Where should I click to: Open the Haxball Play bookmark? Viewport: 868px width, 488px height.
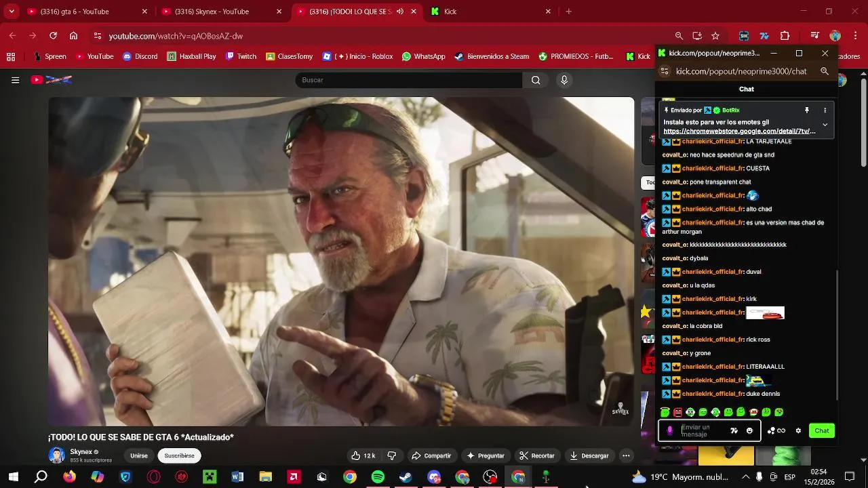(191, 57)
